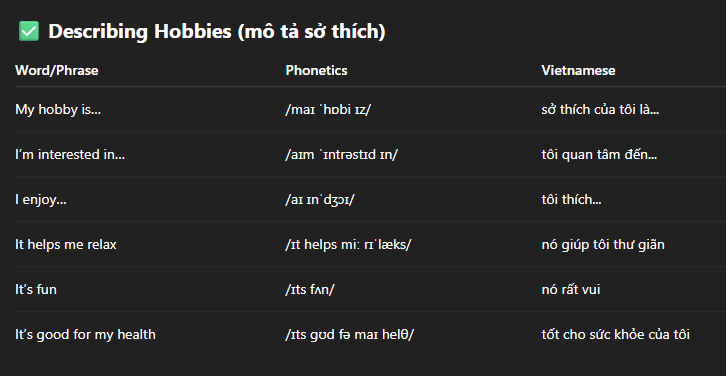Click the phonetics /ɪts fʌn/
The height and width of the screenshot is (376, 726).
[310, 290]
